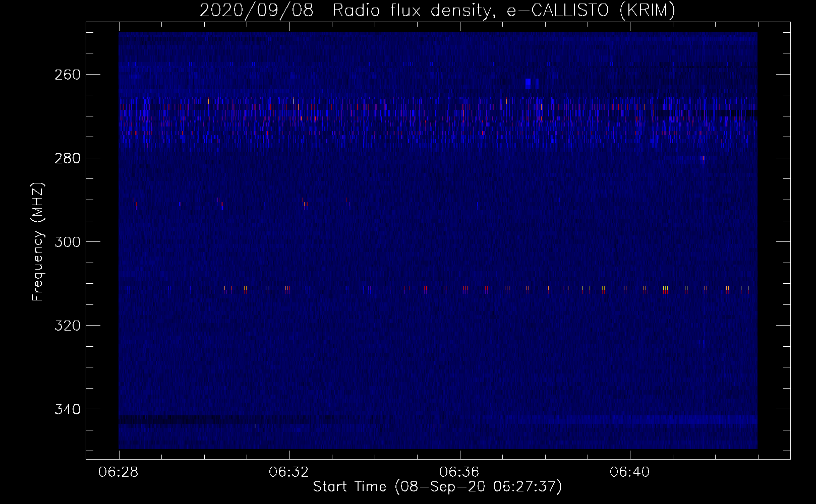Click the 'Start Time (08-Sep-20 06:27:37)' label
The image size is (816, 504).
click(437, 487)
